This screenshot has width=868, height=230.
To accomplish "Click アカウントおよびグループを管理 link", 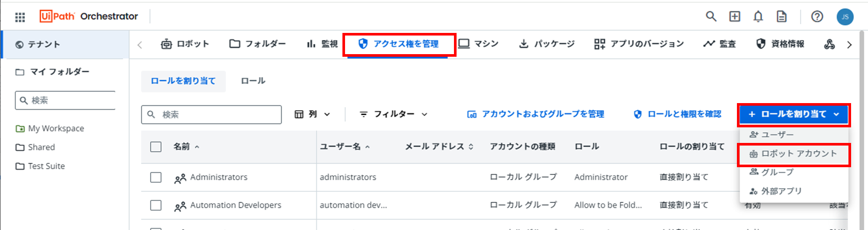I will point(536,114).
